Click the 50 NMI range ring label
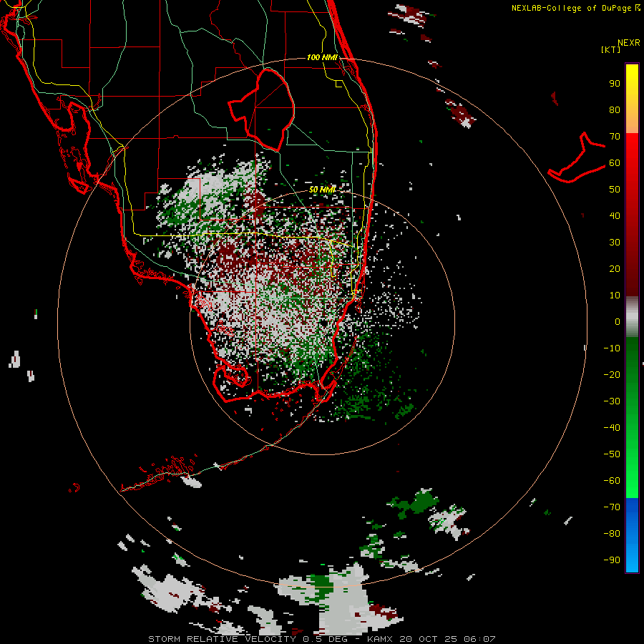644x644 pixels. 322,190
